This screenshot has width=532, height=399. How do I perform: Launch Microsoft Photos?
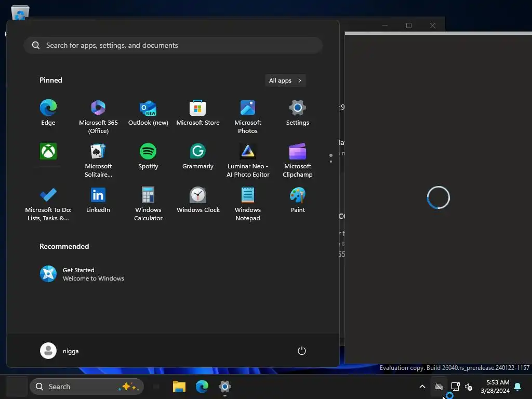[248, 117]
